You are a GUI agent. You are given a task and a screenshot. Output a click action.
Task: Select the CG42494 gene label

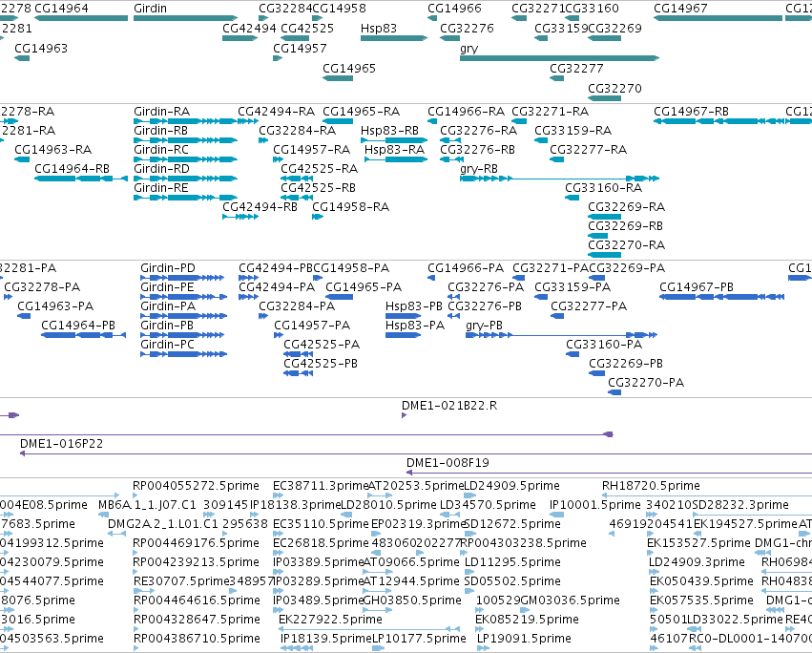pos(249,28)
